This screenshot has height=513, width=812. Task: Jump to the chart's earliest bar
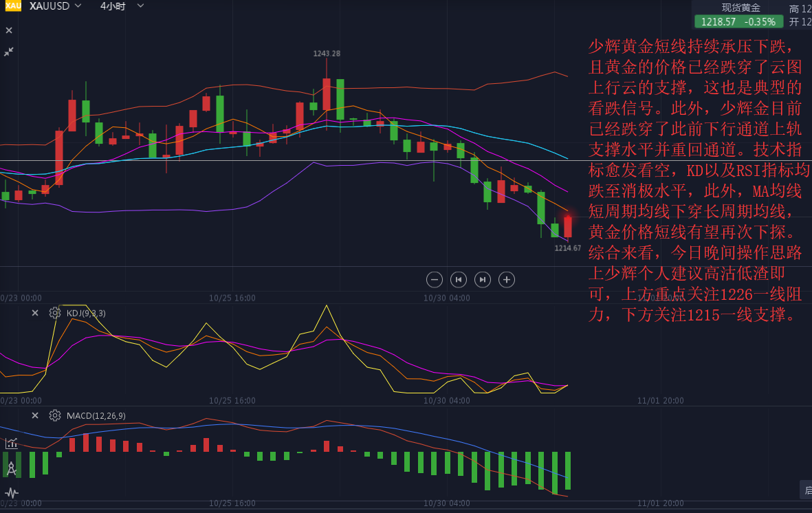[458, 279]
